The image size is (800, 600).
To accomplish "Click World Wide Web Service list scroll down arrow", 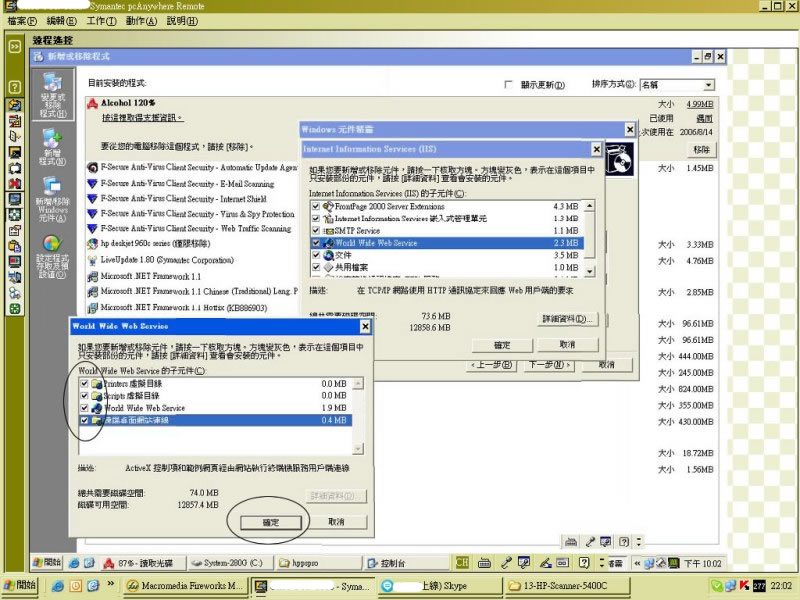I will point(358,448).
